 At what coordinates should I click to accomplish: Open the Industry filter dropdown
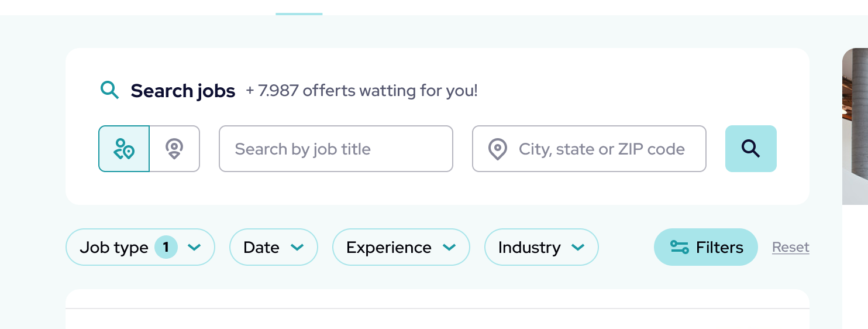click(541, 248)
